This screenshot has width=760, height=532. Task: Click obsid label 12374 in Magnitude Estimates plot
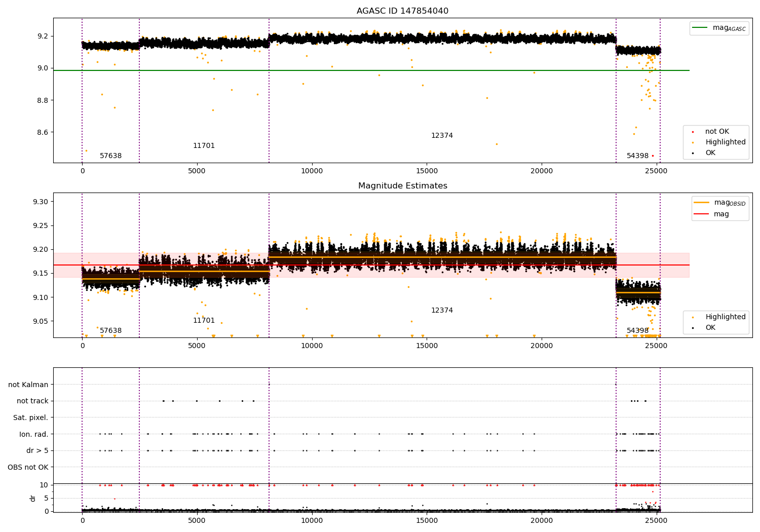click(x=442, y=311)
